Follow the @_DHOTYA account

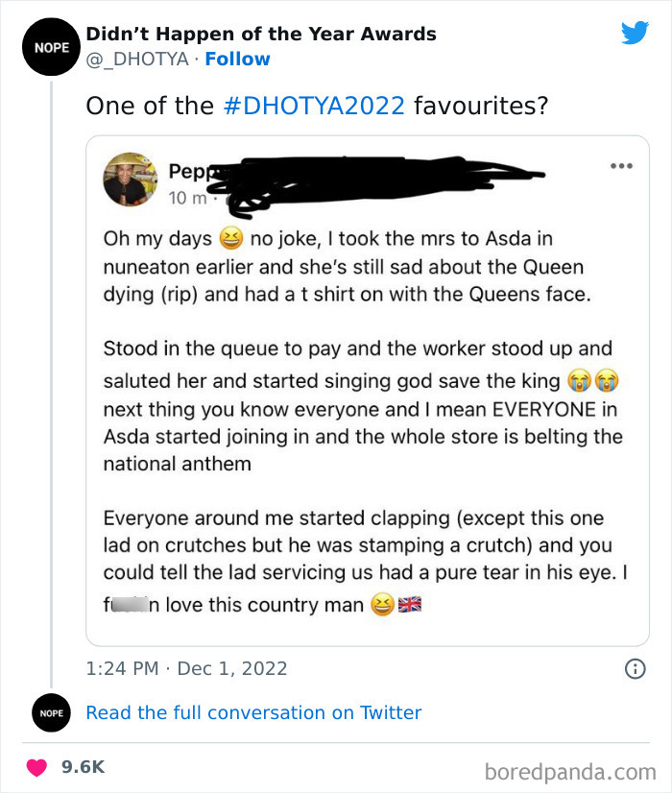237,60
